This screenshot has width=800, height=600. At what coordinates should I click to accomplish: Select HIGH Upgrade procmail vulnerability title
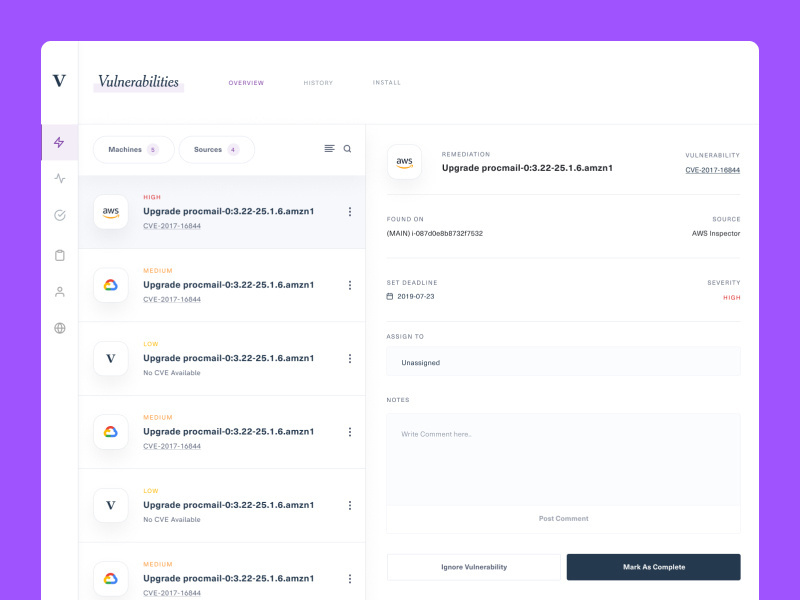[x=229, y=211]
